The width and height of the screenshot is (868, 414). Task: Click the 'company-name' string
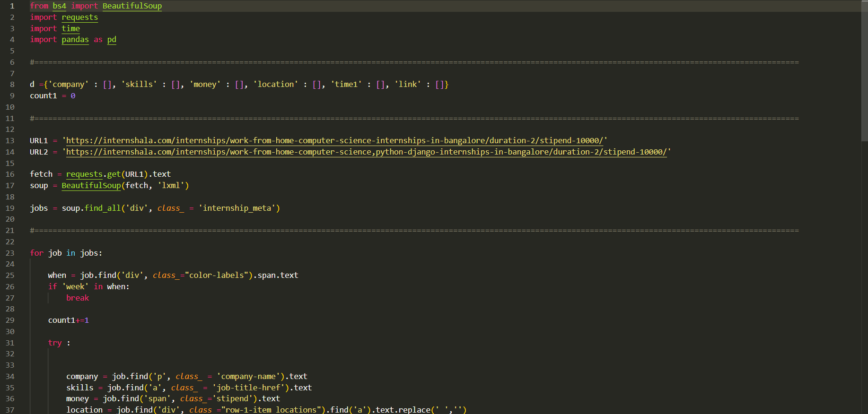[x=248, y=376]
